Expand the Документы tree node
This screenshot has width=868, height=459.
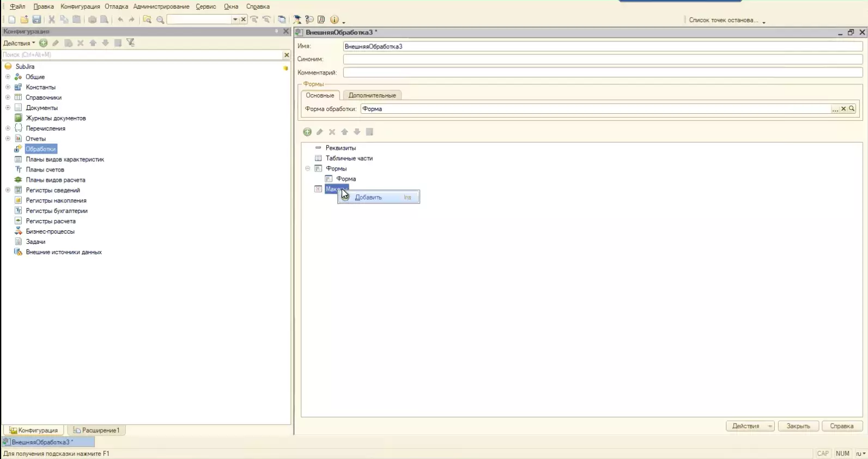click(x=8, y=108)
